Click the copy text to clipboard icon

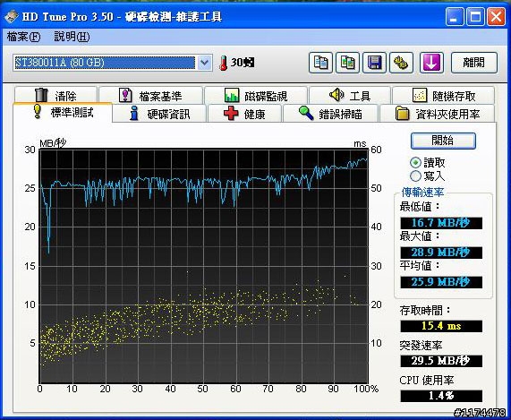320,63
